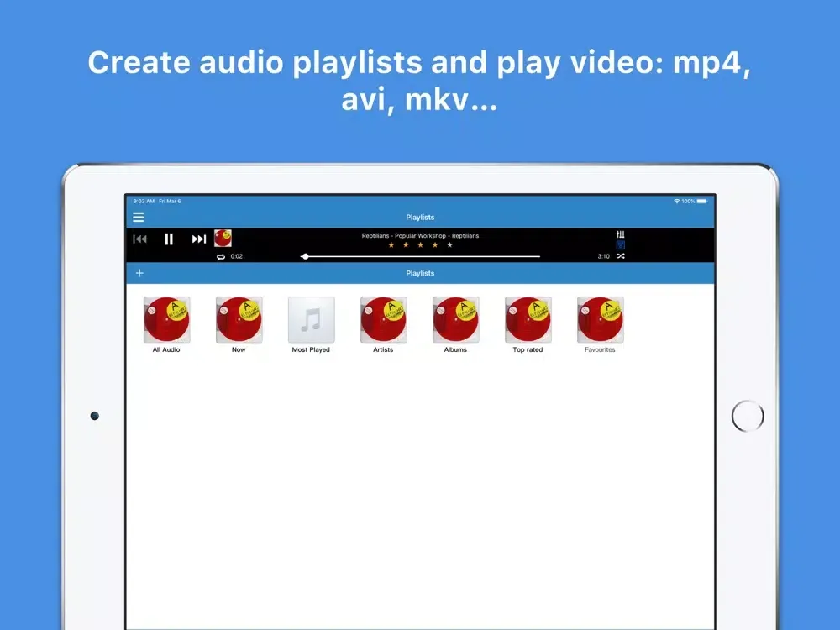The image size is (840, 630).
Task: Open the hamburger menu
Action: click(139, 217)
